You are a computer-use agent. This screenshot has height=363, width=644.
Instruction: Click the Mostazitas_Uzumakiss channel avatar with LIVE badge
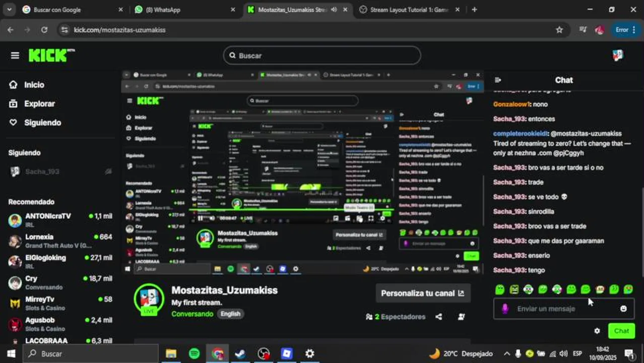(x=149, y=299)
